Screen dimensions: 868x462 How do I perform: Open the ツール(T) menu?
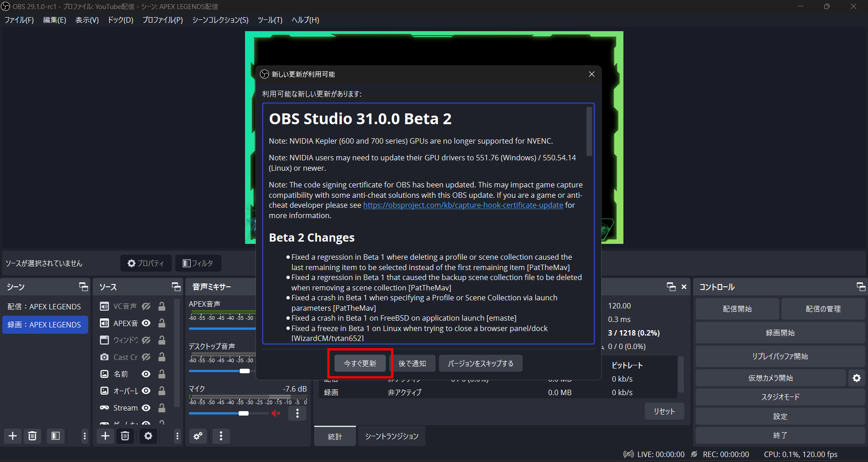[x=270, y=20]
